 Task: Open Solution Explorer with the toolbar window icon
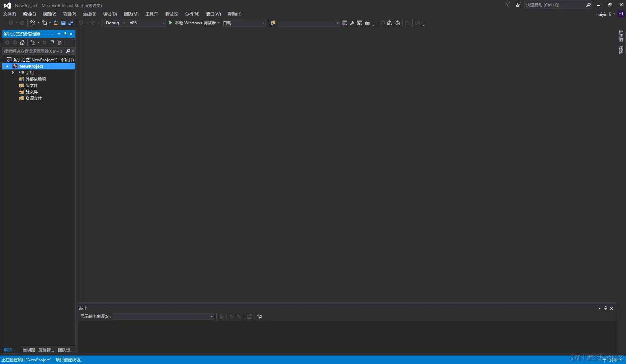[x=345, y=23]
